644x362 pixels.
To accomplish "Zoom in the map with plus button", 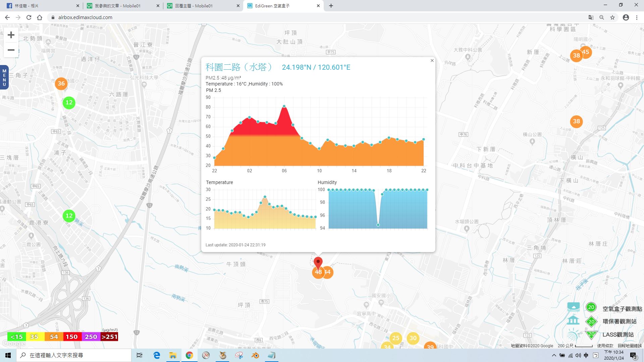I will pyautogui.click(x=11, y=35).
